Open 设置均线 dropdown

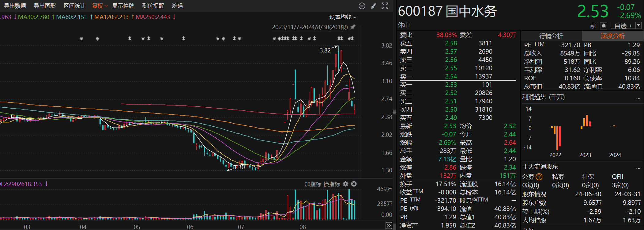click(343, 17)
